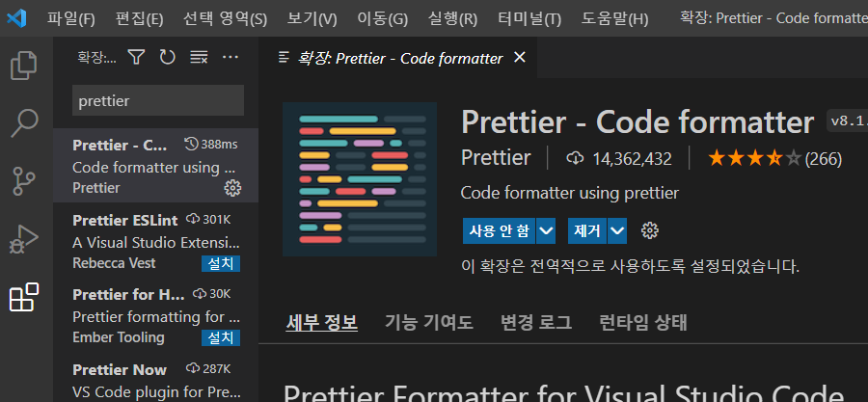Click the (266) ratings count
Viewport: 868px width, 402px height.
(x=824, y=159)
